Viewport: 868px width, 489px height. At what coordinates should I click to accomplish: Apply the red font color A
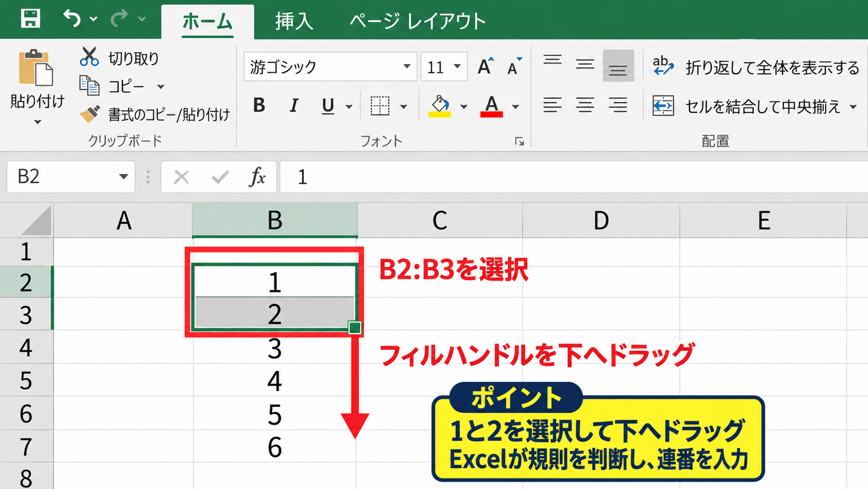click(x=492, y=106)
